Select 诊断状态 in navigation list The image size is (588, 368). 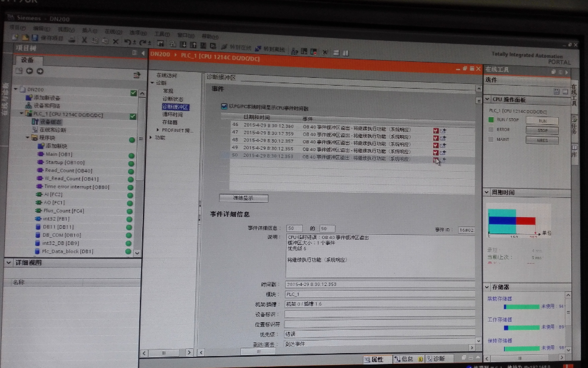point(173,99)
